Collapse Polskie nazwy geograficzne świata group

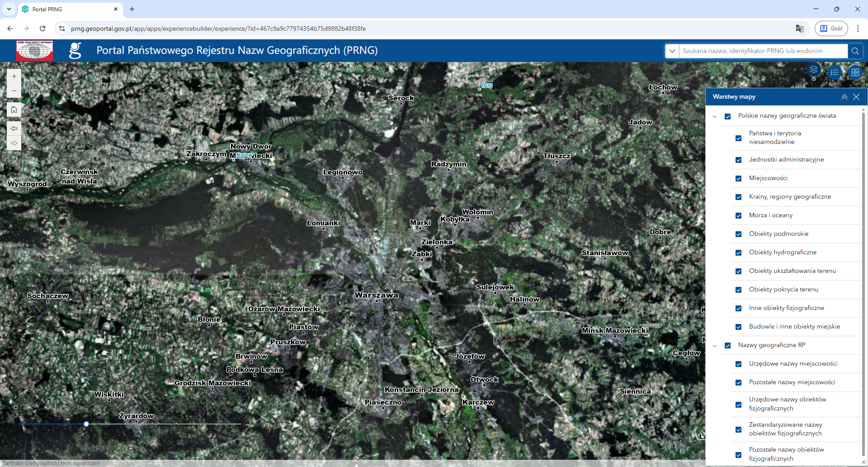715,116
